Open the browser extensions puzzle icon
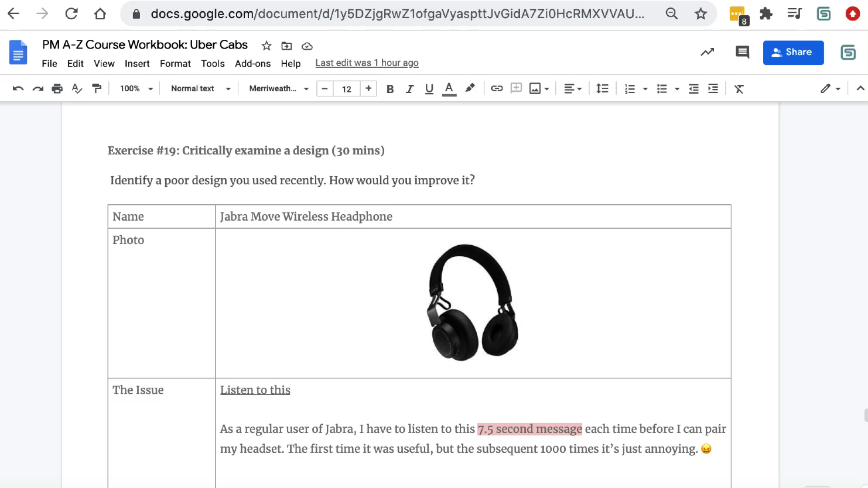This screenshot has height=488, width=868. click(766, 13)
